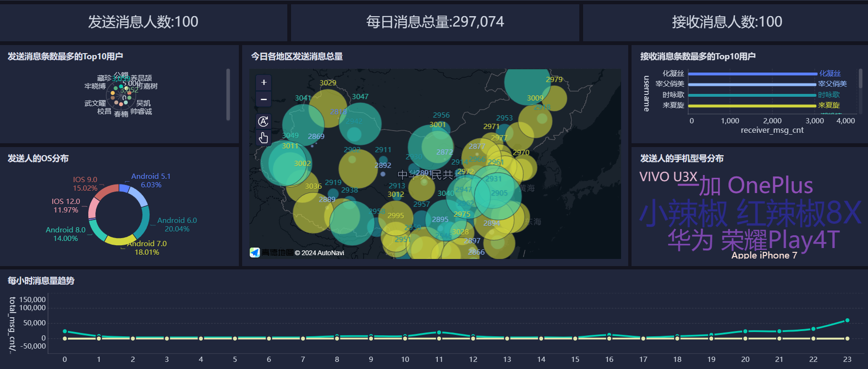Click the 化凝丝 blue bar in receiver chart
This screenshot has width=868, height=369.
click(752, 74)
